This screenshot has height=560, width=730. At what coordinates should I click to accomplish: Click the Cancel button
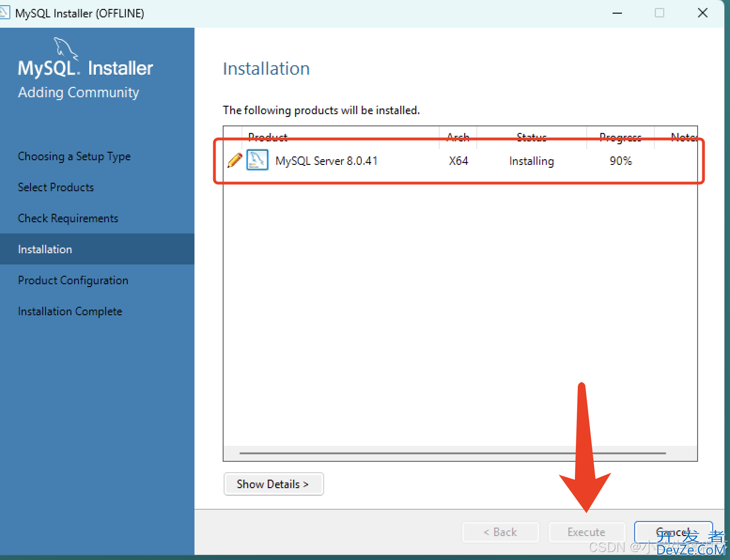(673, 532)
